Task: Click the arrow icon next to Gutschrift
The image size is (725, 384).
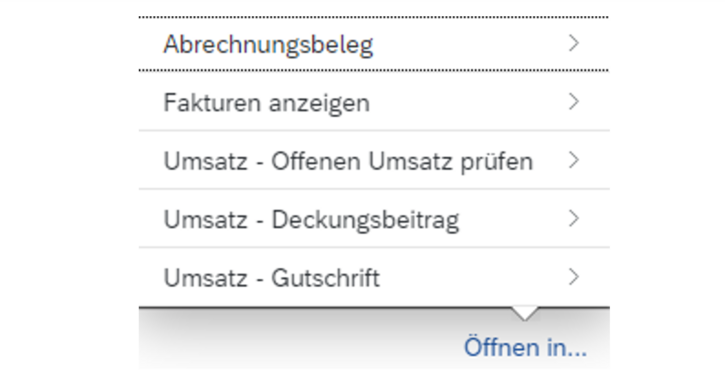Action: [x=574, y=277]
